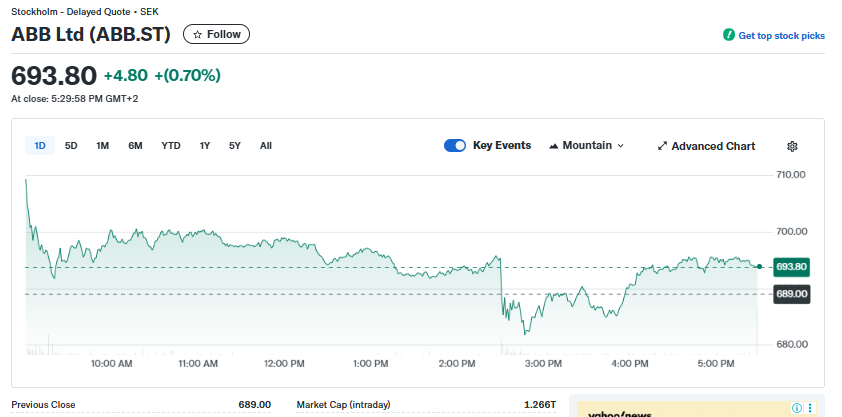Show the 1M chart range
The height and width of the screenshot is (417, 842).
102,146
